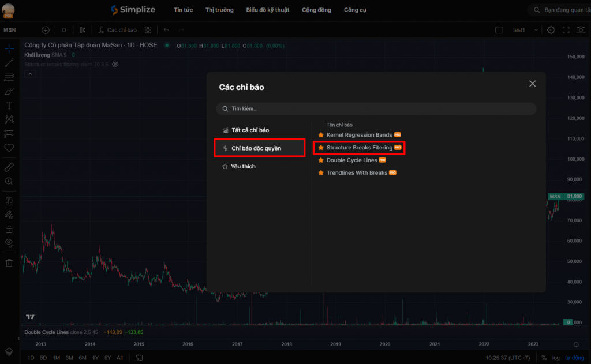591x364 pixels.
Task: Pick the ruler measure tool
Action: (9, 167)
